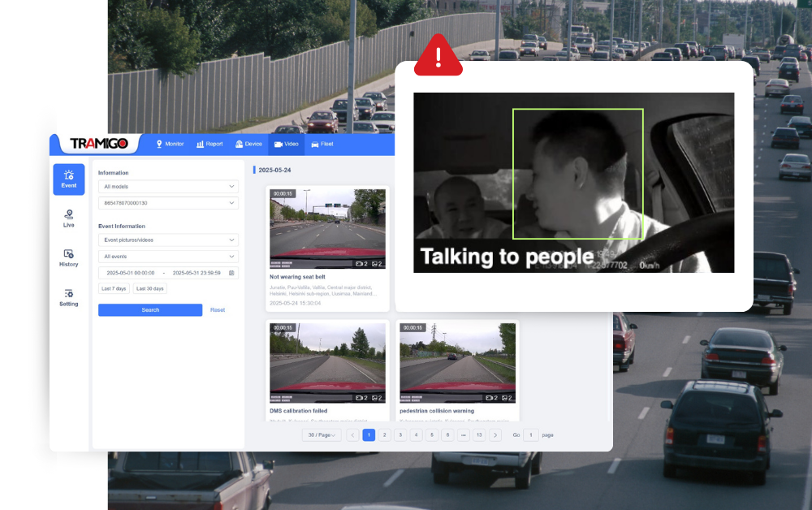This screenshot has height=510, width=812.
Task: Open the pedestrian collision warning video thumbnail
Action: click(457, 363)
